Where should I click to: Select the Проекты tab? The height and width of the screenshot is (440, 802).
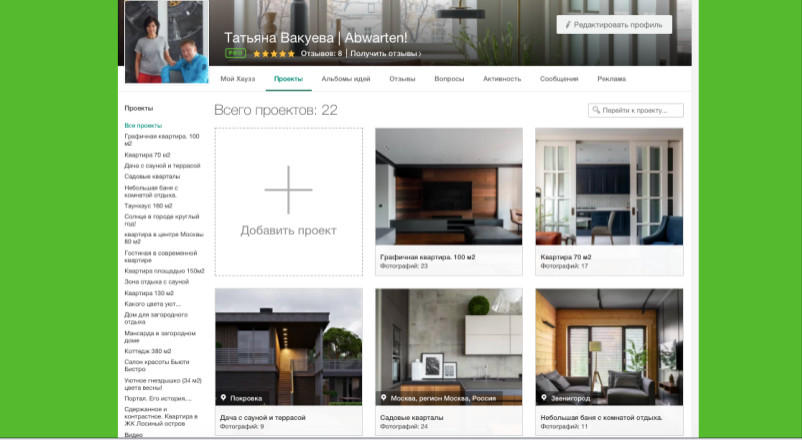(x=288, y=79)
